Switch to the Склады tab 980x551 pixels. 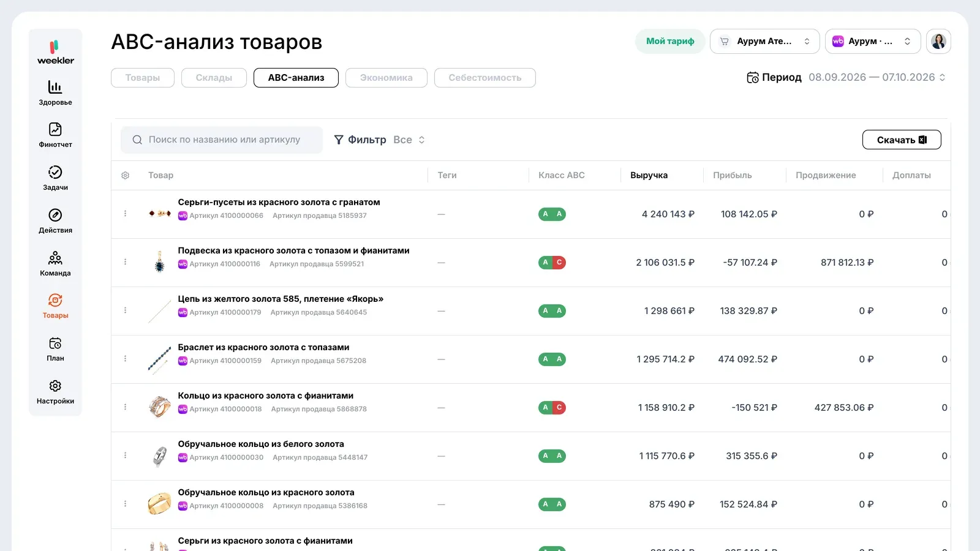(x=214, y=78)
